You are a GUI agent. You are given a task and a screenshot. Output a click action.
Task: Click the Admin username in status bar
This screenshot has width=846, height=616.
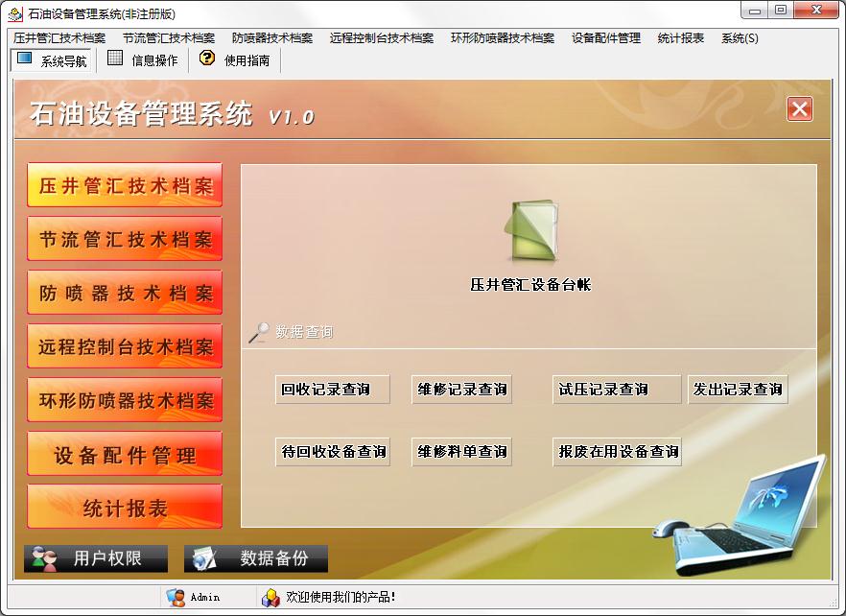tap(205, 597)
